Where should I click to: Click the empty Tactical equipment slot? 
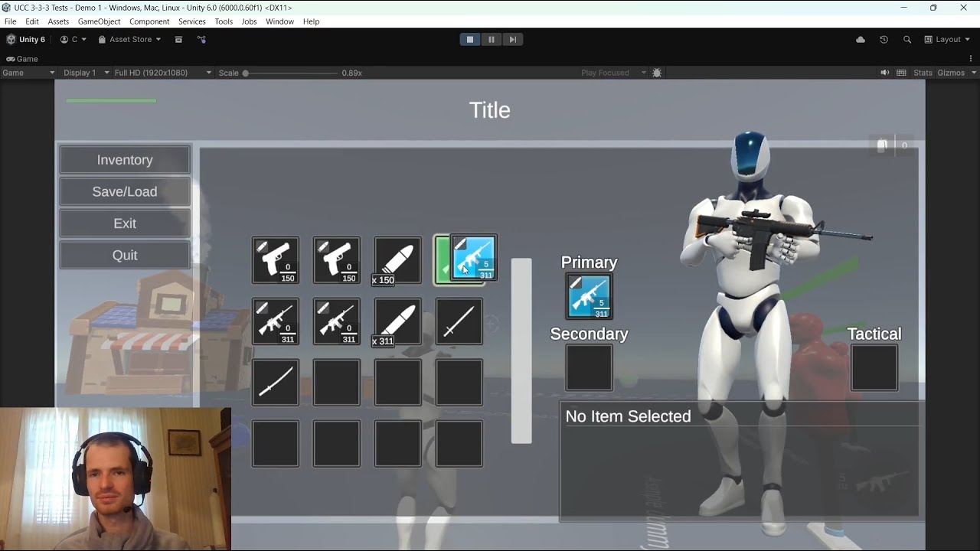[874, 368]
